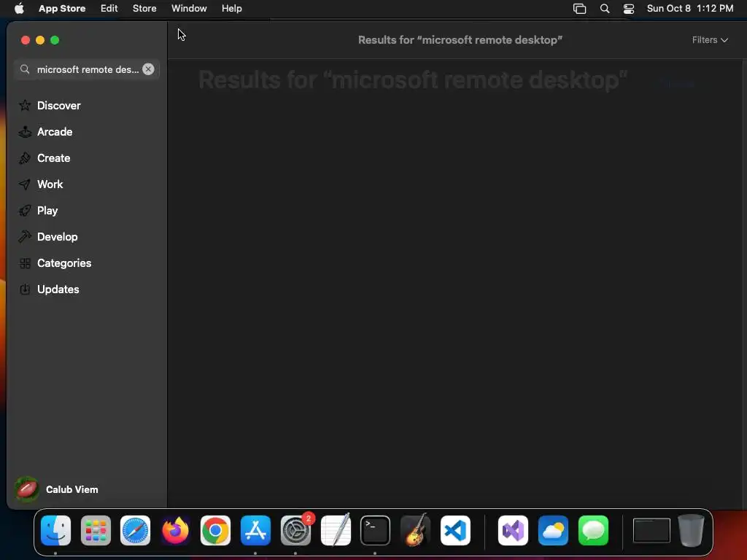This screenshot has width=747, height=560.
Task: Expand the Filters dropdown
Action: tap(710, 40)
